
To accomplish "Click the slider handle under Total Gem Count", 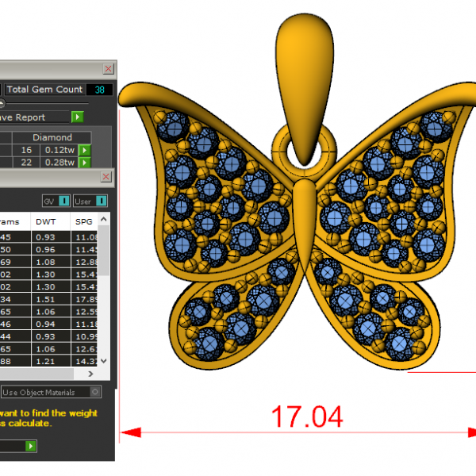I will 2,103.
